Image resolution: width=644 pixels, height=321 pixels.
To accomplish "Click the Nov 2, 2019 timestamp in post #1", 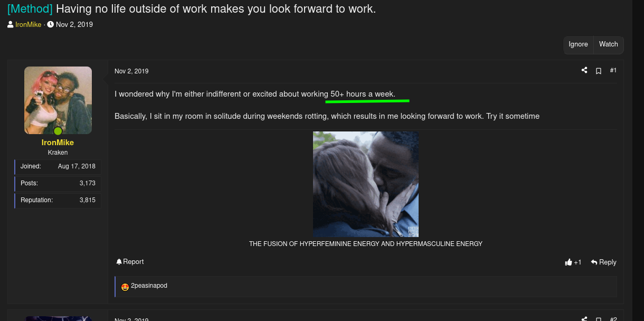I will 131,71.
